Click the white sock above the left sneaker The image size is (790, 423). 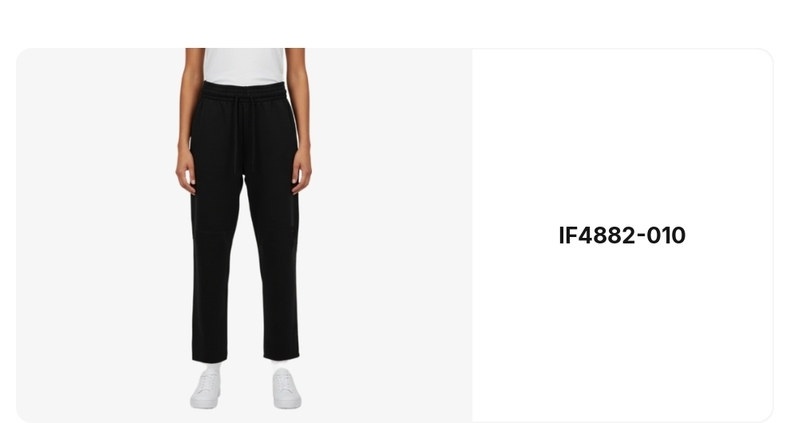(212, 369)
